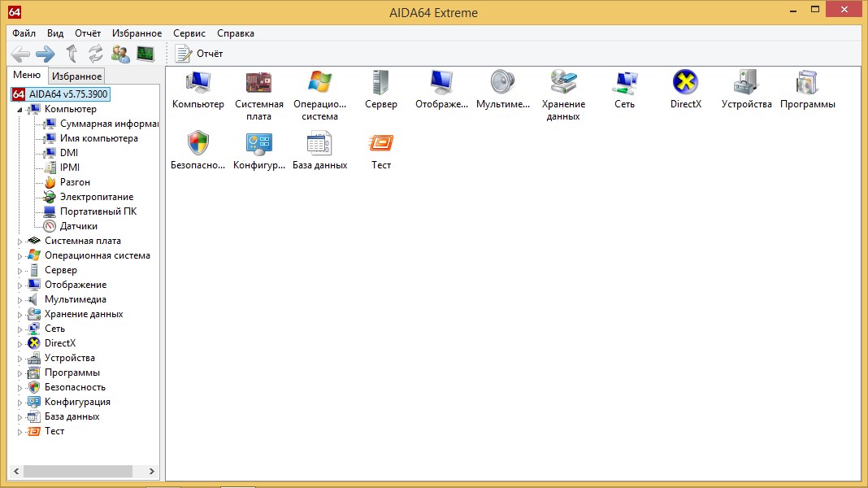This screenshot has height=488, width=868.
Task: Click the Refresh toolbar icon
Action: (x=96, y=54)
